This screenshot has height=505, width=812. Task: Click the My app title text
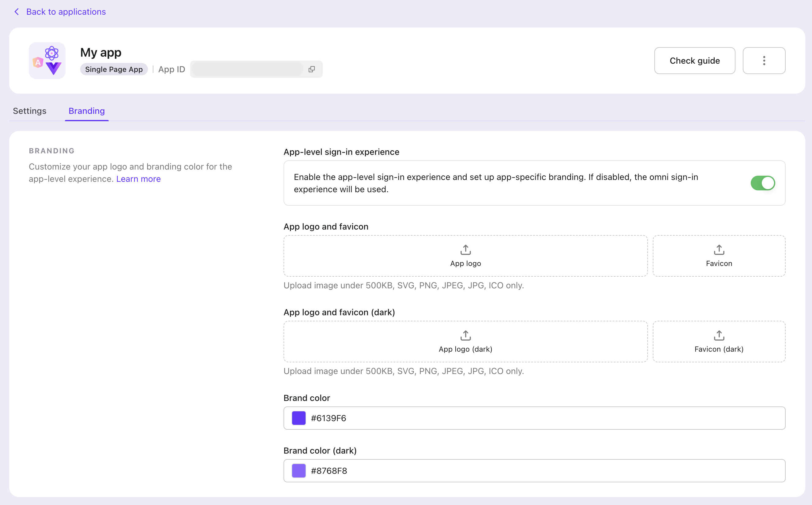(100, 52)
